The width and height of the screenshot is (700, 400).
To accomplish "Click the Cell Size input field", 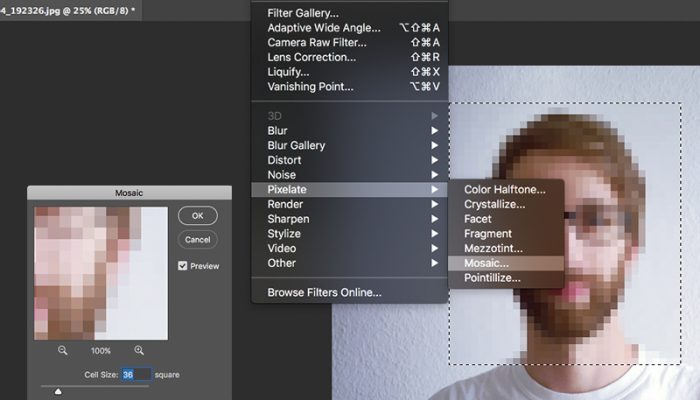I will pos(137,375).
